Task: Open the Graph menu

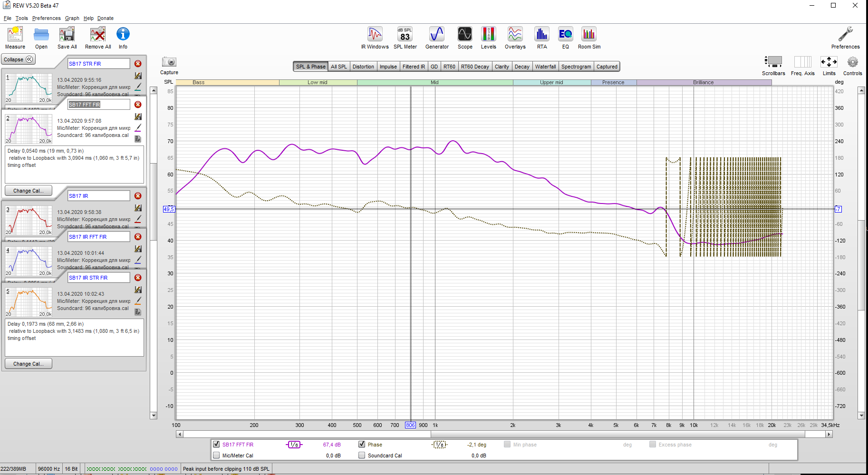Action: pyautogui.click(x=72, y=18)
